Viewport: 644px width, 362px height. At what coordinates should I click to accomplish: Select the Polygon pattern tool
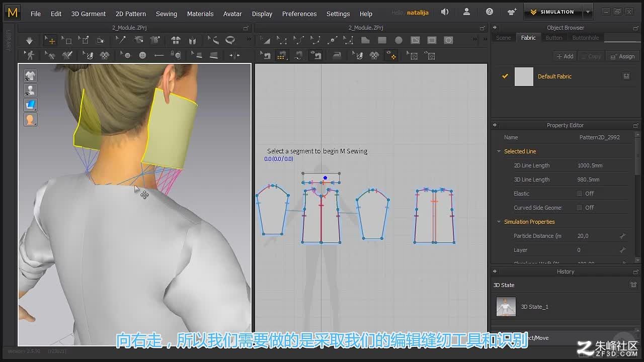(x=365, y=40)
